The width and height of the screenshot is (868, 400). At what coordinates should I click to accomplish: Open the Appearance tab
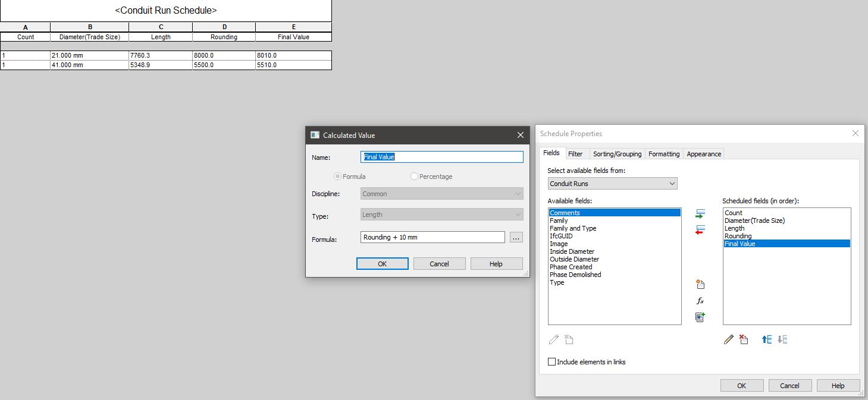(703, 153)
